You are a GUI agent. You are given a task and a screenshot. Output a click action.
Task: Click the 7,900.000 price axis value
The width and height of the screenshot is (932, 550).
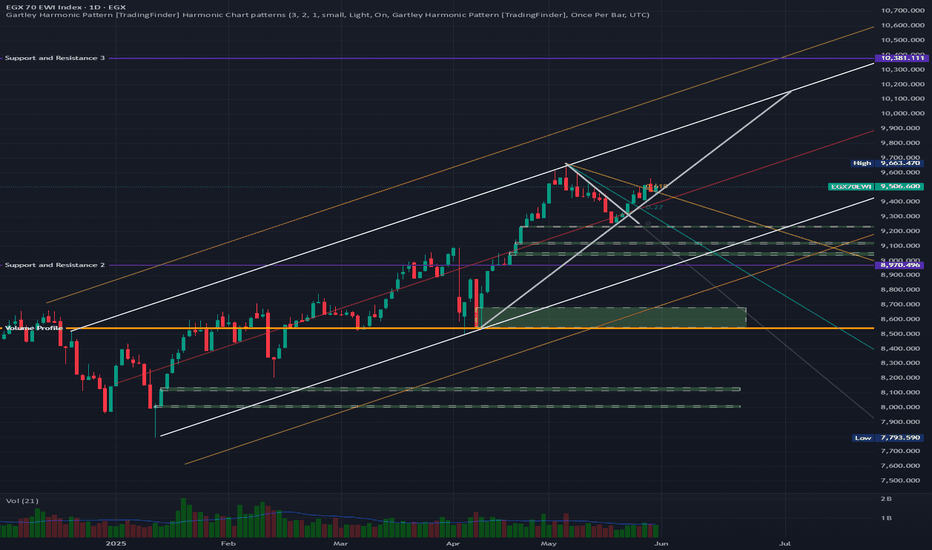902,422
